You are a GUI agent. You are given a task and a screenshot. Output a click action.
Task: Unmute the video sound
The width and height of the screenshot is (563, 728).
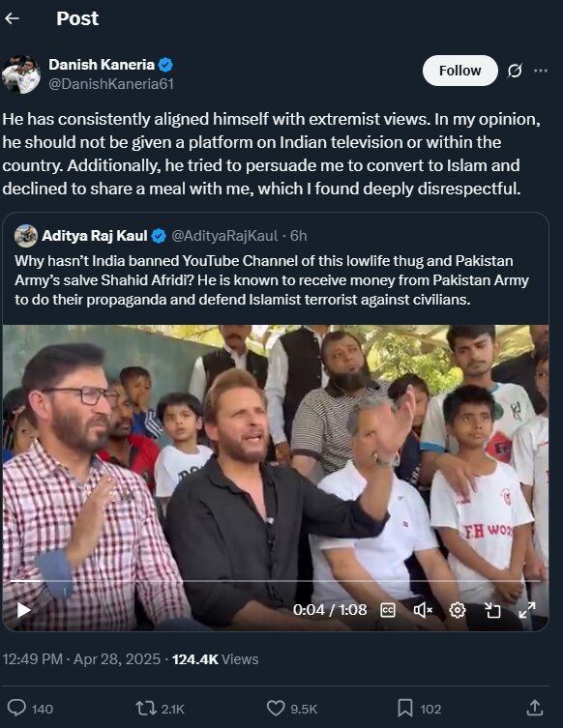point(423,610)
